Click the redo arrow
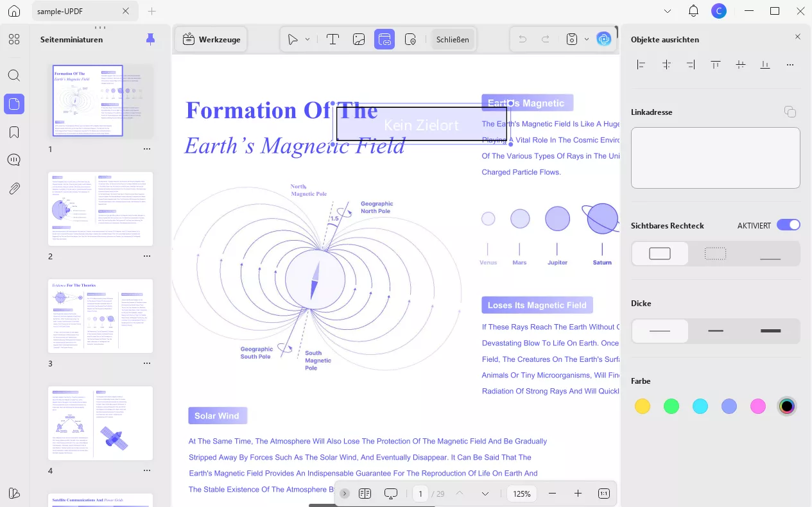This screenshot has height=507, width=812. pyautogui.click(x=546, y=39)
